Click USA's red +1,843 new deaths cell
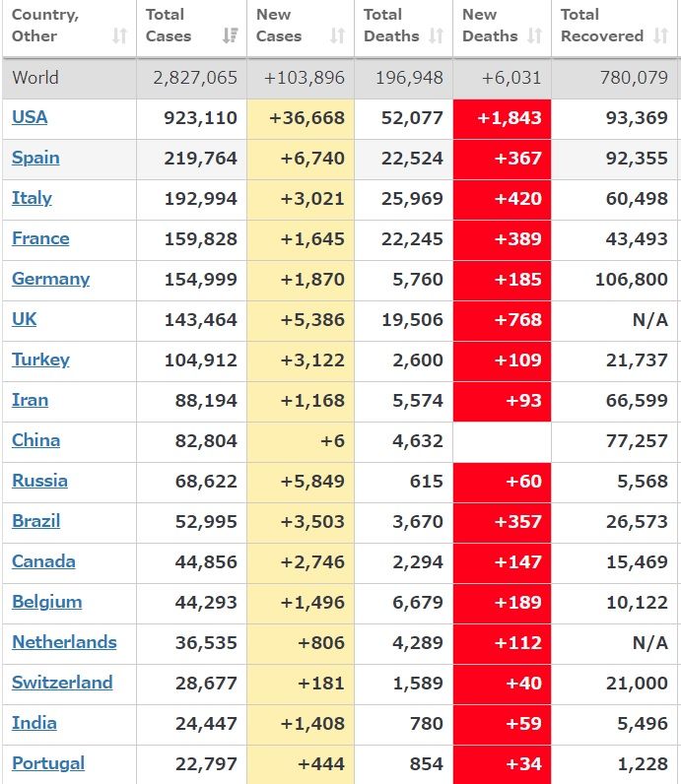This screenshot has height=784, width=681. click(x=502, y=118)
